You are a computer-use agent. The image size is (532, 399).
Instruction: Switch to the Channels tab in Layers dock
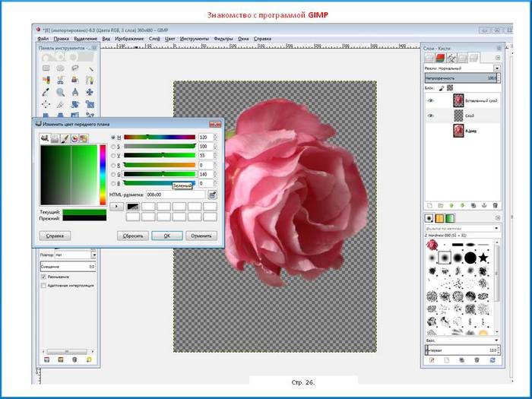(440, 58)
